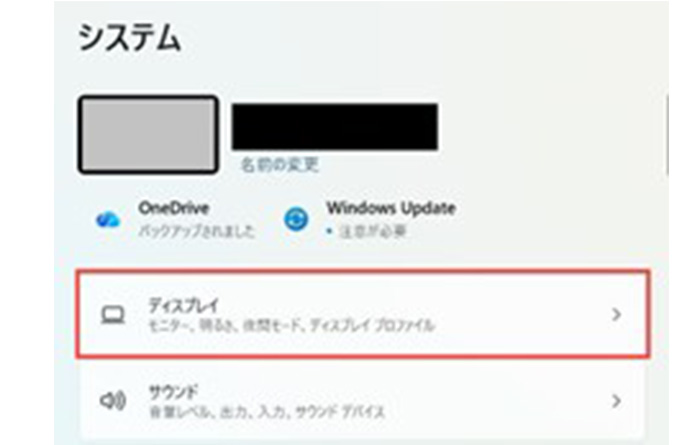Click the speaker icon beside サウンド
Viewport: 700px width, 445px height.
coord(112,400)
